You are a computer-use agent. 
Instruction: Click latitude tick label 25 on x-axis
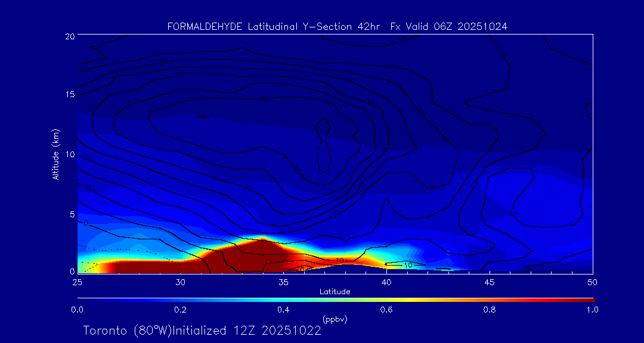pos(77,282)
